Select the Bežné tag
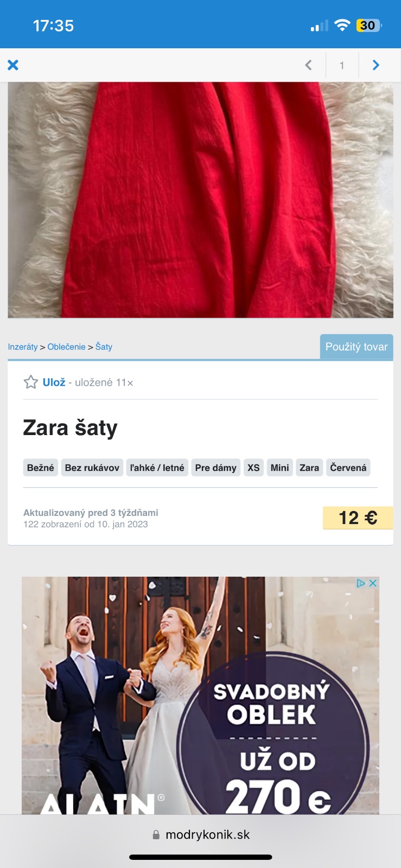This screenshot has width=401, height=868. (41, 468)
